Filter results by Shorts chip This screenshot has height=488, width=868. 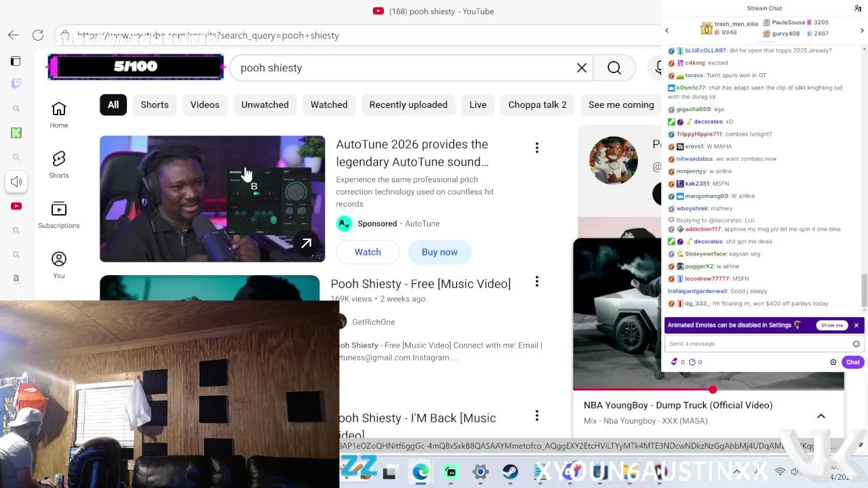click(x=155, y=104)
